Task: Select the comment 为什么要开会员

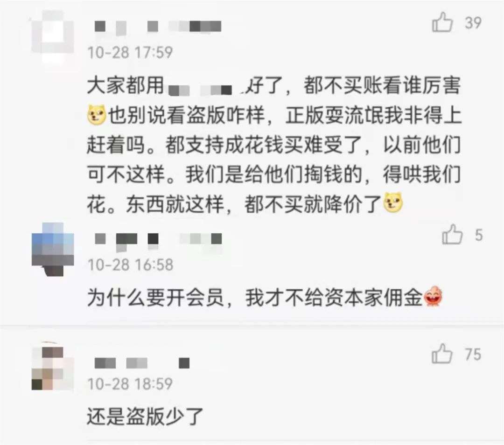Action: pyautogui.click(x=265, y=297)
